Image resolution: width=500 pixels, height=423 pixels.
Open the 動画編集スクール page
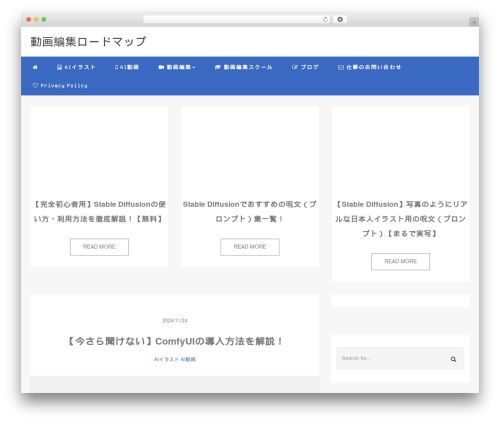click(x=244, y=67)
